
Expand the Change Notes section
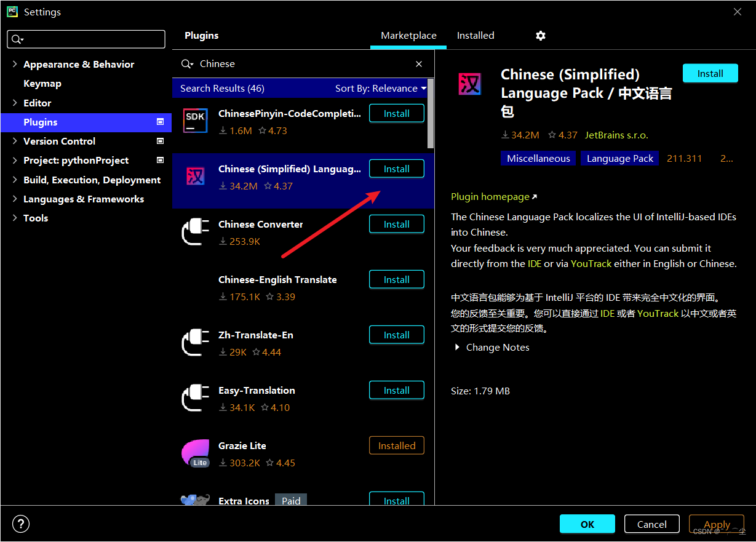pos(457,348)
